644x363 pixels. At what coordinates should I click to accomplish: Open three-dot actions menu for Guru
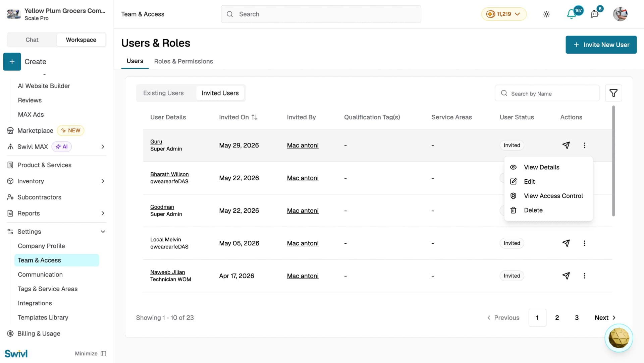(x=584, y=145)
